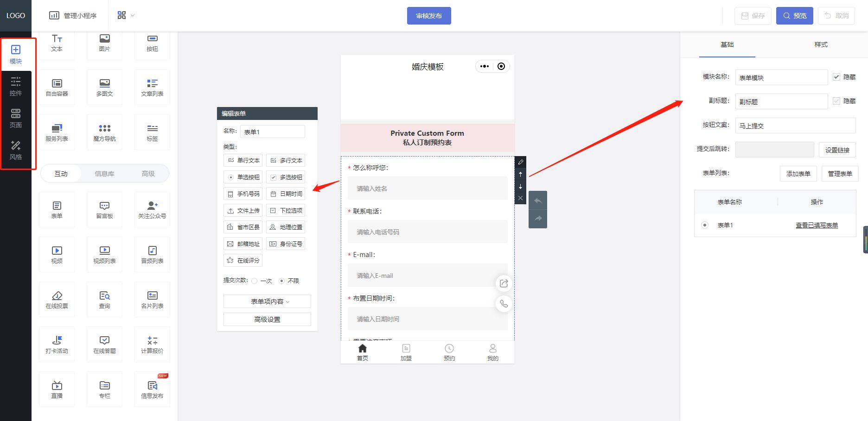Add the 音频列表 module

point(152,255)
